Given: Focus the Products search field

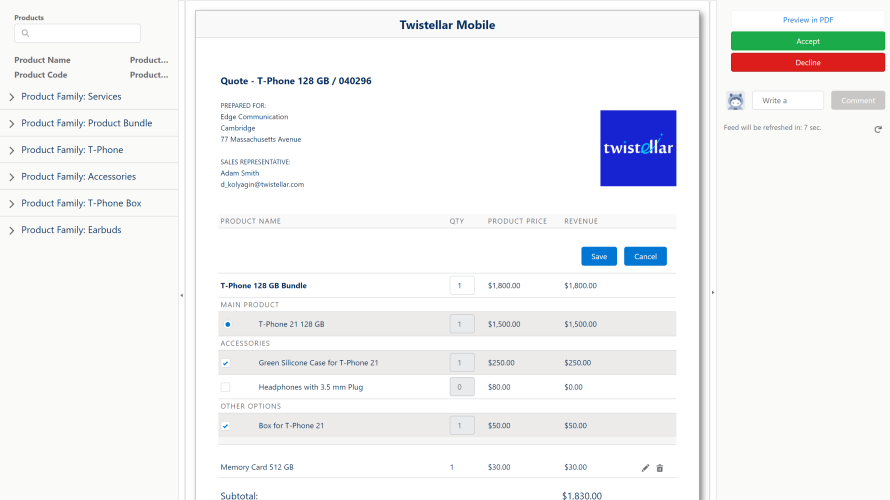Looking at the screenshot, I should [77, 33].
